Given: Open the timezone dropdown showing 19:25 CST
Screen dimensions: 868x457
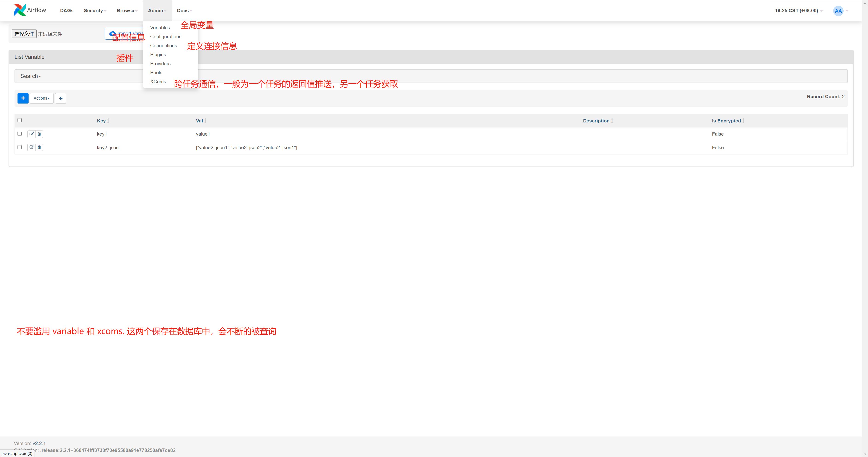Looking at the screenshot, I should pyautogui.click(x=797, y=11).
